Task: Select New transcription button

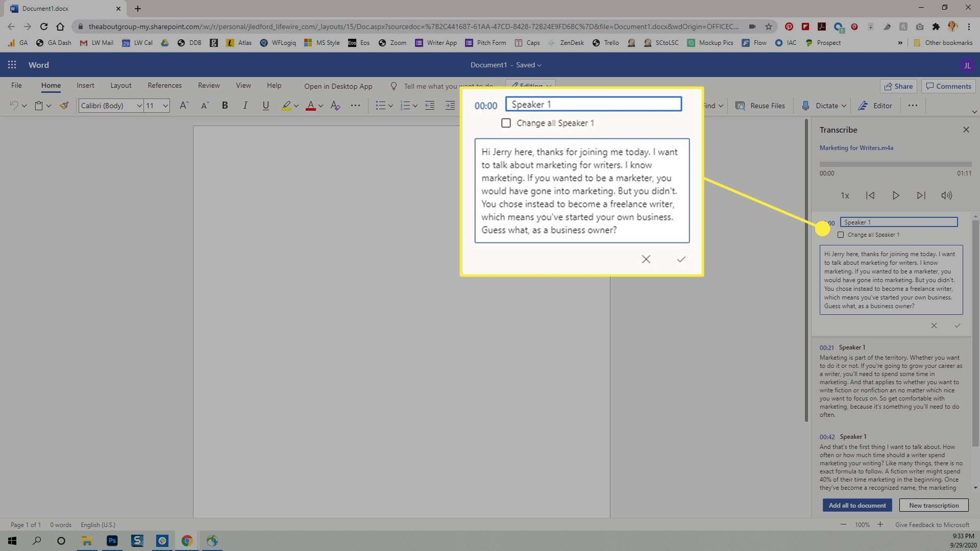Action: pyautogui.click(x=934, y=505)
